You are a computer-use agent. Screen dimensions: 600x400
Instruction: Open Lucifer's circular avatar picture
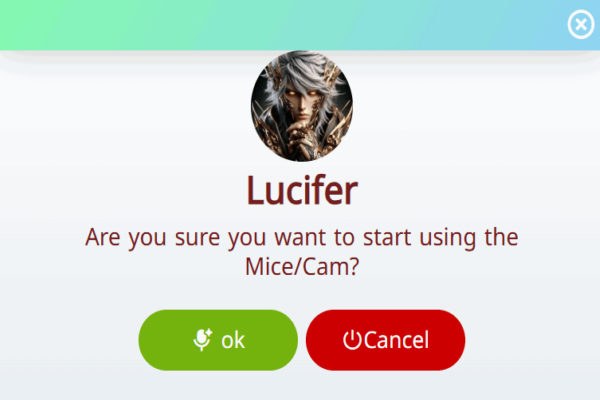[x=302, y=106]
